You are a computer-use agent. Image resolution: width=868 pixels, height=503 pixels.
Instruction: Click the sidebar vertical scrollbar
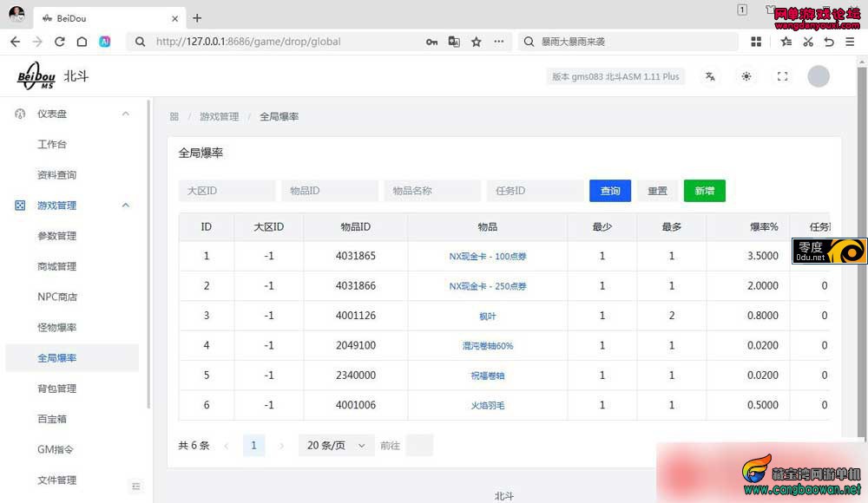pyautogui.click(x=148, y=255)
